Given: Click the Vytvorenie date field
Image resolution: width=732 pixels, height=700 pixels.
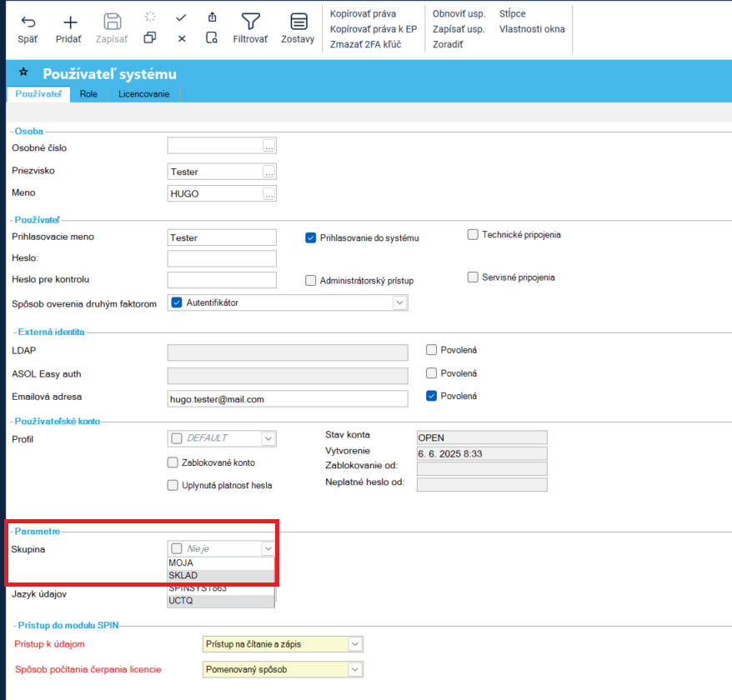Looking at the screenshot, I should (482, 453).
